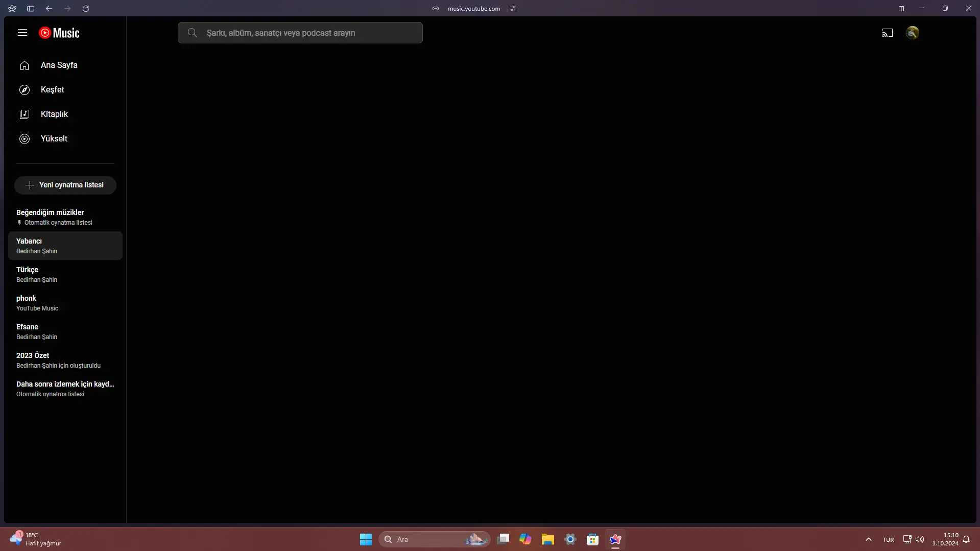Open Daha sonra izlemek için kaydedilenler playlist
Viewport: 980px width, 551px height.
(x=65, y=389)
